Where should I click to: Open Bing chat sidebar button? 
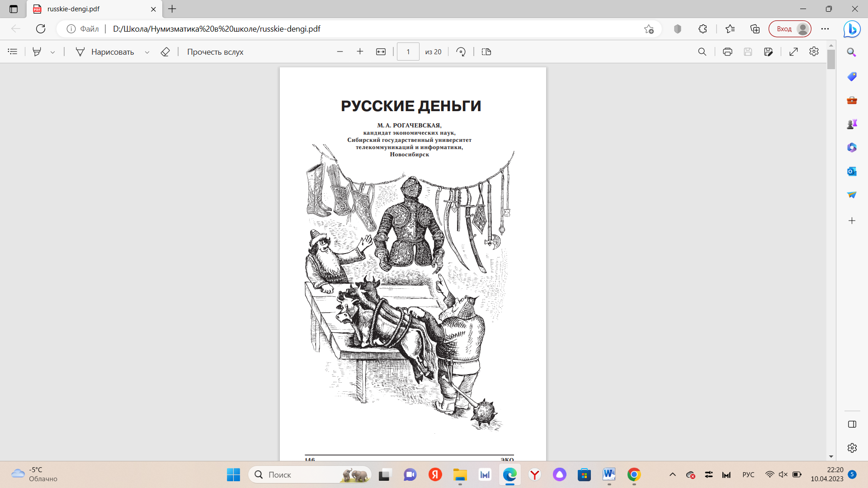(852, 29)
